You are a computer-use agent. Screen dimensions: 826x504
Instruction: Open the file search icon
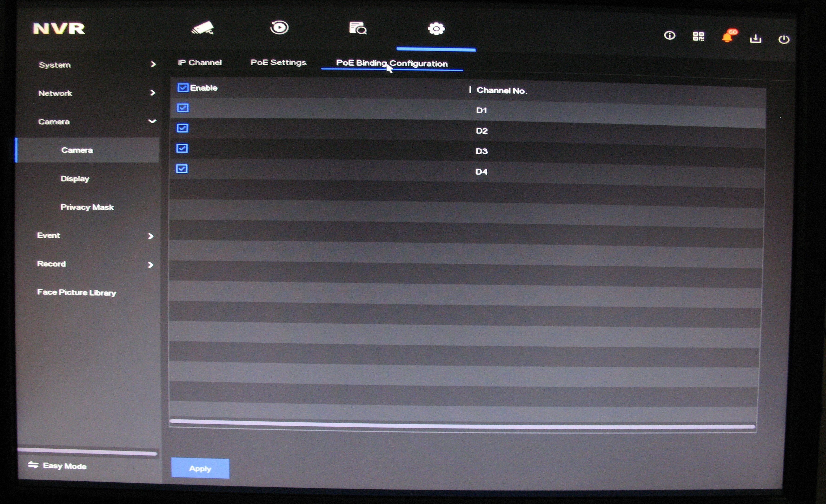(x=358, y=28)
